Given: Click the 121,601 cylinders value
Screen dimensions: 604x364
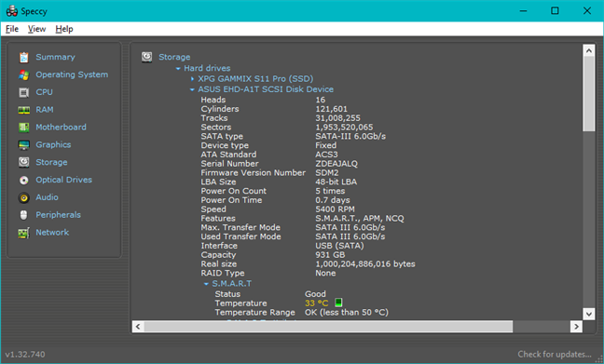Looking at the screenshot, I should pyautogui.click(x=331, y=109).
